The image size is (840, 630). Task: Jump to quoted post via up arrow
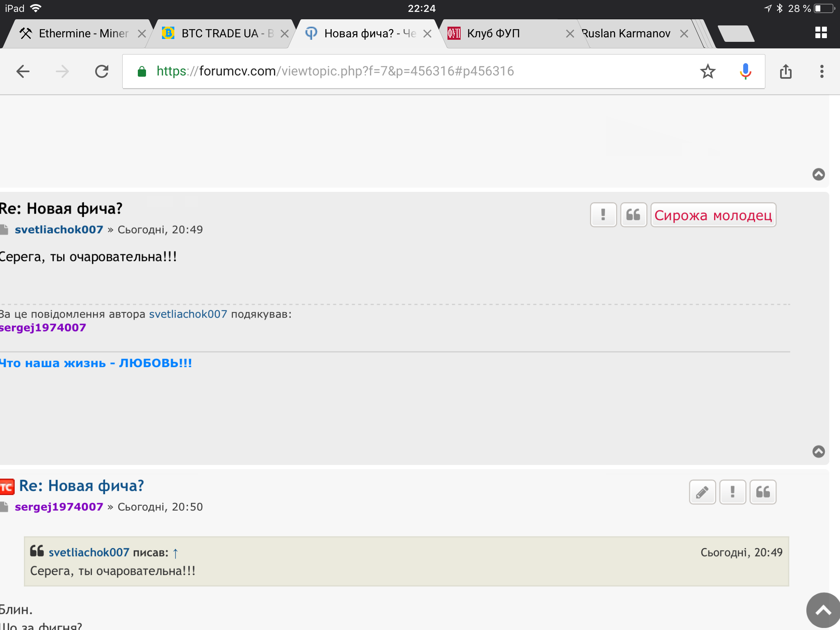[176, 553]
